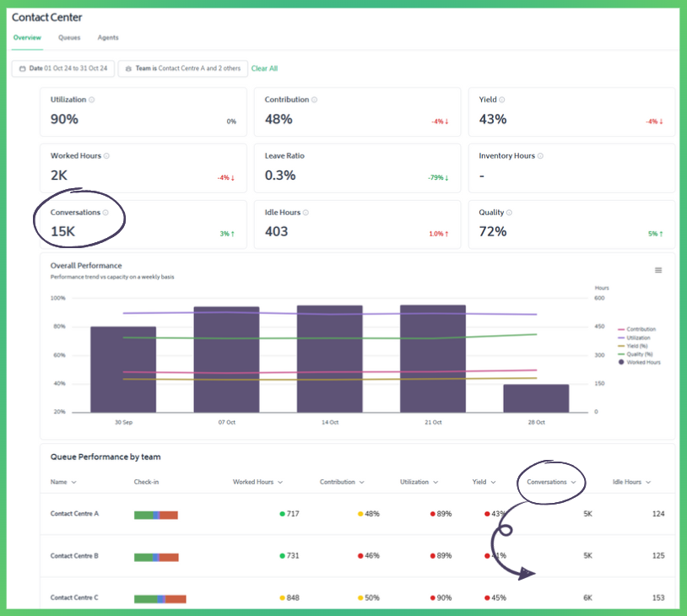The width and height of the screenshot is (687, 616).
Task: Click the Contribution info icon
Action: 314,100
